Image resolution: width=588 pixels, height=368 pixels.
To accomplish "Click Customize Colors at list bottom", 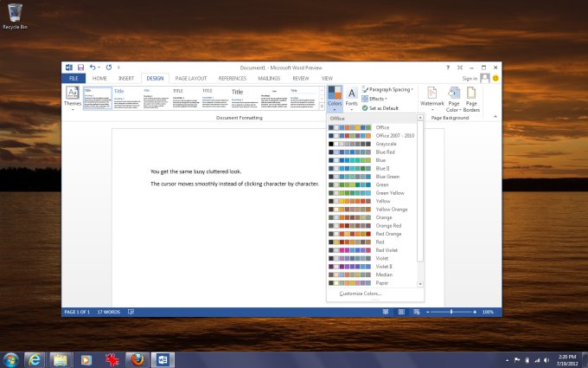I will click(x=360, y=294).
